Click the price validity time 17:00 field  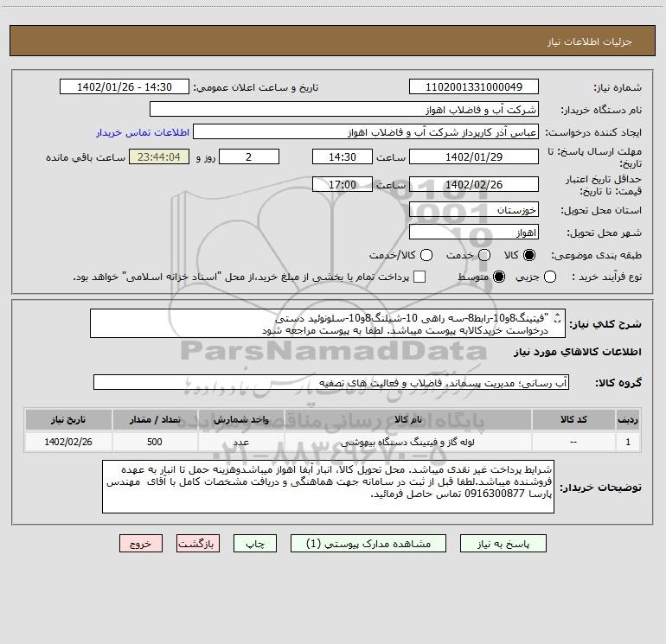coord(343,184)
